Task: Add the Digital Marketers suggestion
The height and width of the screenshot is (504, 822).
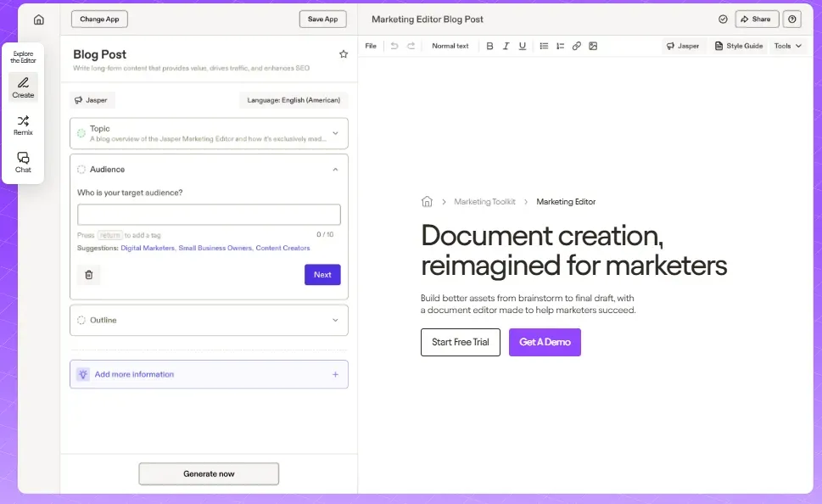Action: pos(148,248)
